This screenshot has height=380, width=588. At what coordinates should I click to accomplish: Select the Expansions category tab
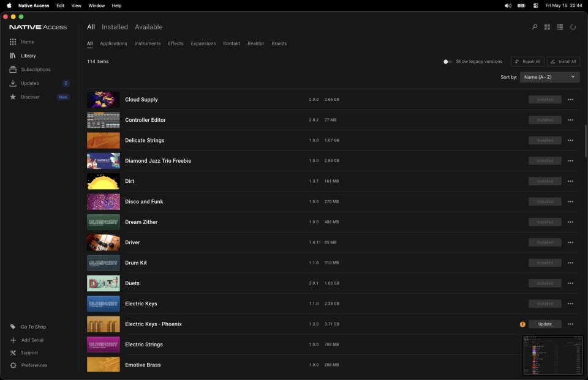point(203,43)
